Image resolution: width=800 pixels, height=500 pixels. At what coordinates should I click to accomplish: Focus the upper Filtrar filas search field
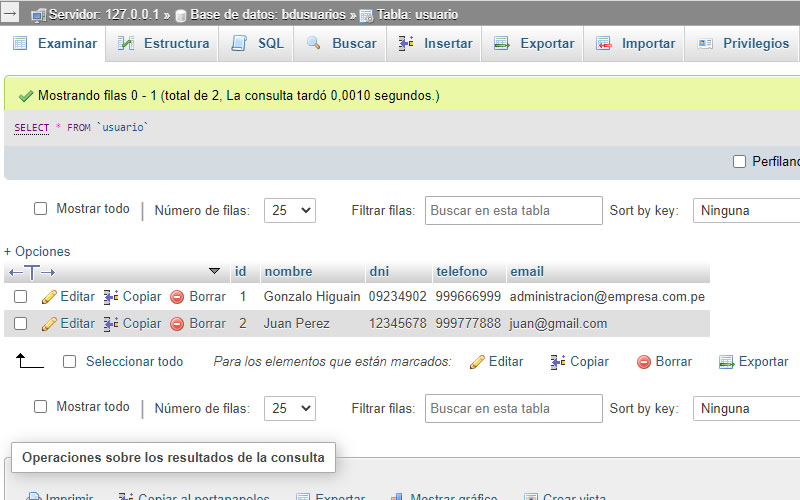[x=514, y=210]
